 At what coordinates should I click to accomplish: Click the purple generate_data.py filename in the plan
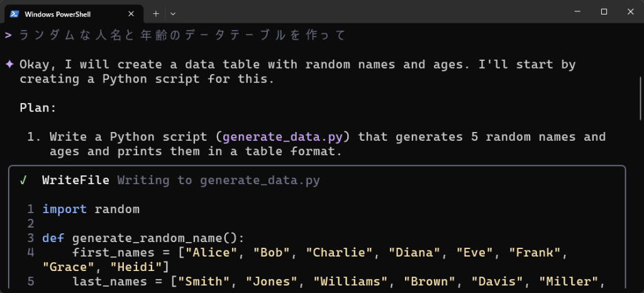(282, 137)
